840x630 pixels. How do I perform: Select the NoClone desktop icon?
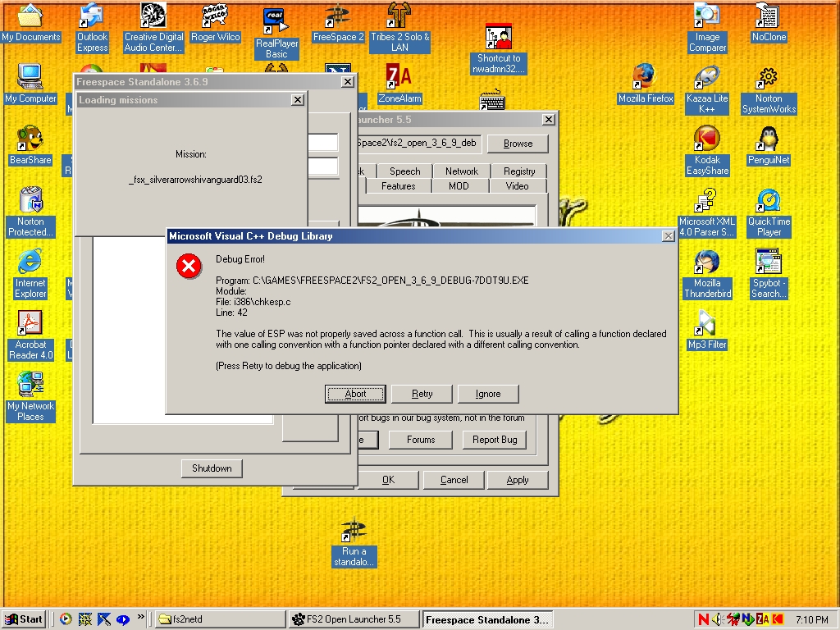click(769, 22)
